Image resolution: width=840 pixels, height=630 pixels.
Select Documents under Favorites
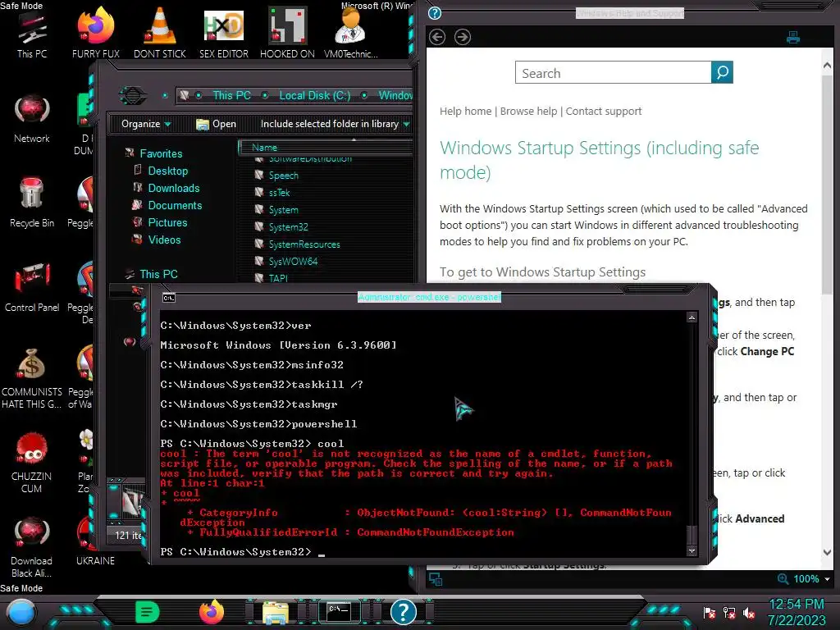[x=175, y=205]
